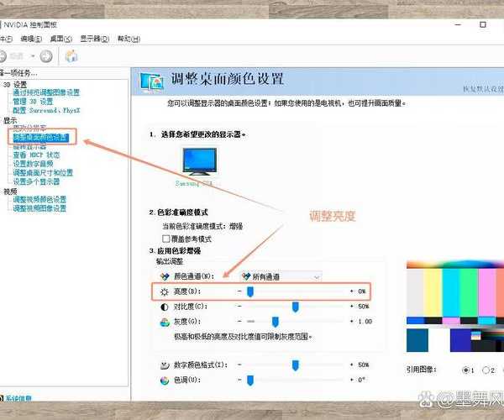Increase contrast with 对比度 plus button
Viewport: 504px width, 420px height.
point(352,307)
